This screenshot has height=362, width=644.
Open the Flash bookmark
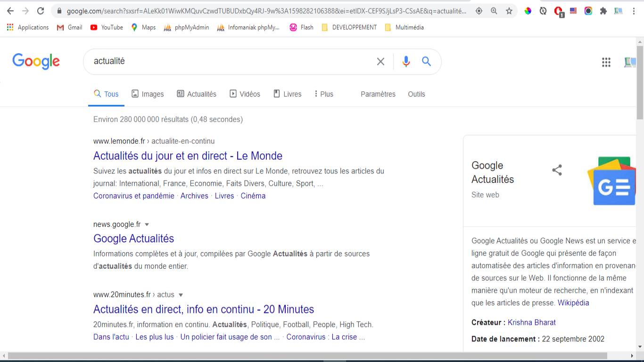click(301, 27)
